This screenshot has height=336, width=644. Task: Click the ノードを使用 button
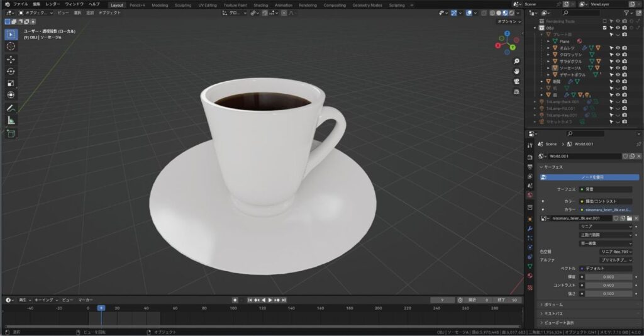click(x=589, y=177)
